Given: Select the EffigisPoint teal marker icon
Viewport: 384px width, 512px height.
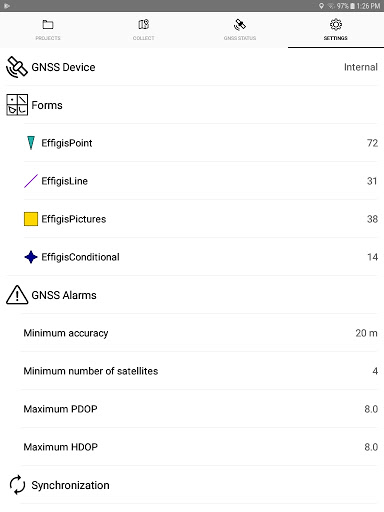Looking at the screenshot, I should tap(31, 143).
